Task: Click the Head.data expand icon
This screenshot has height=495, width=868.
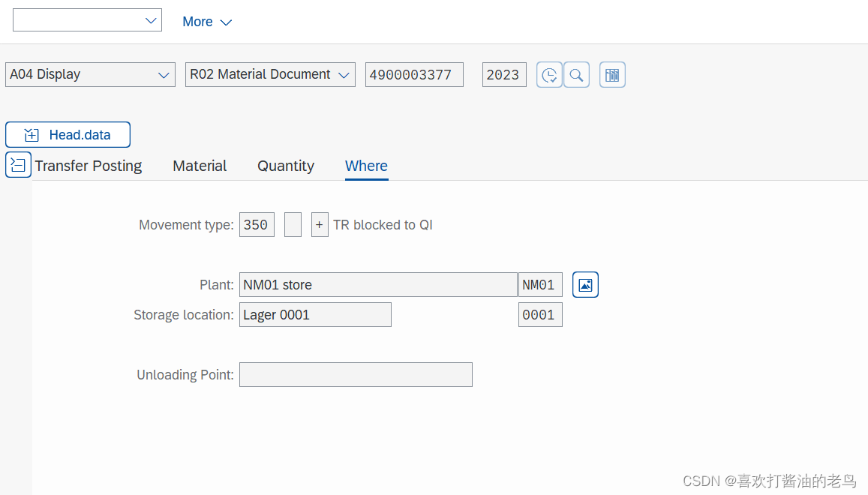Action: pyautogui.click(x=32, y=134)
